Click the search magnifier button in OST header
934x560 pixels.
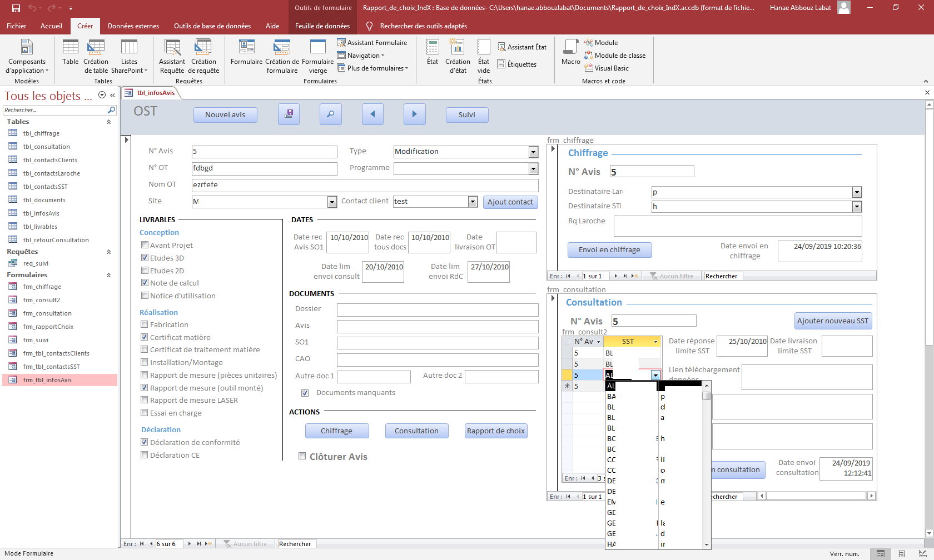[331, 114]
